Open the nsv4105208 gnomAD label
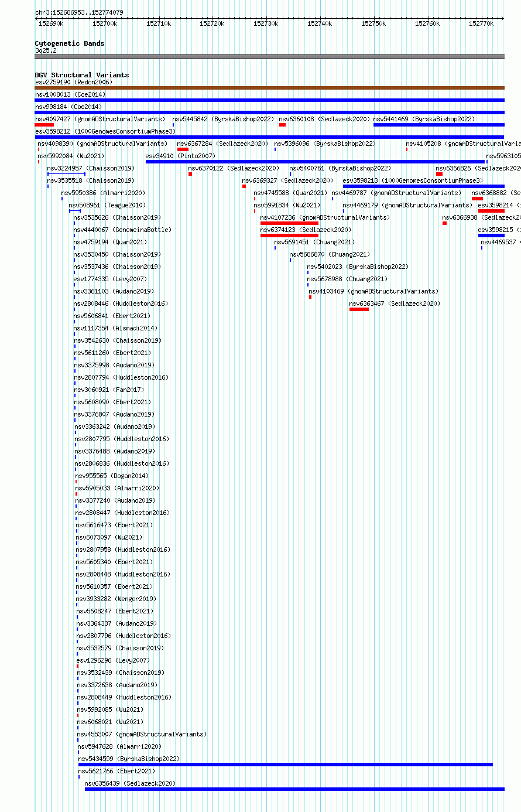This screenshot has height=812, width=521. 463,144
